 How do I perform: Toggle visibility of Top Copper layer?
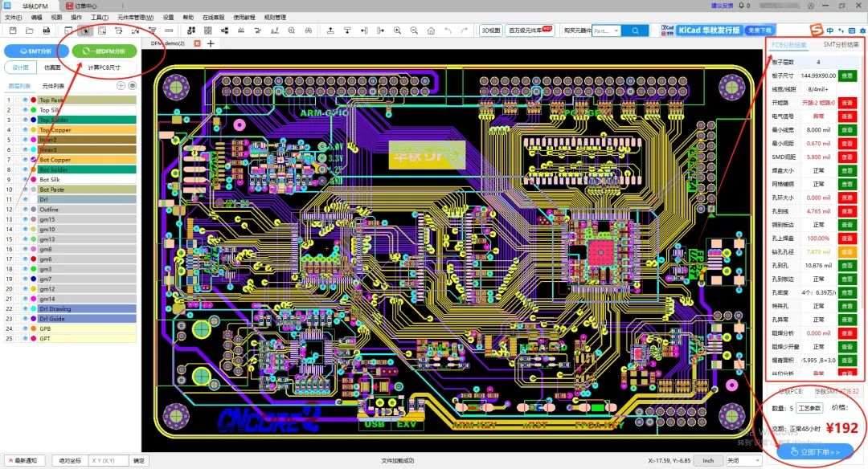pos(25,130)
